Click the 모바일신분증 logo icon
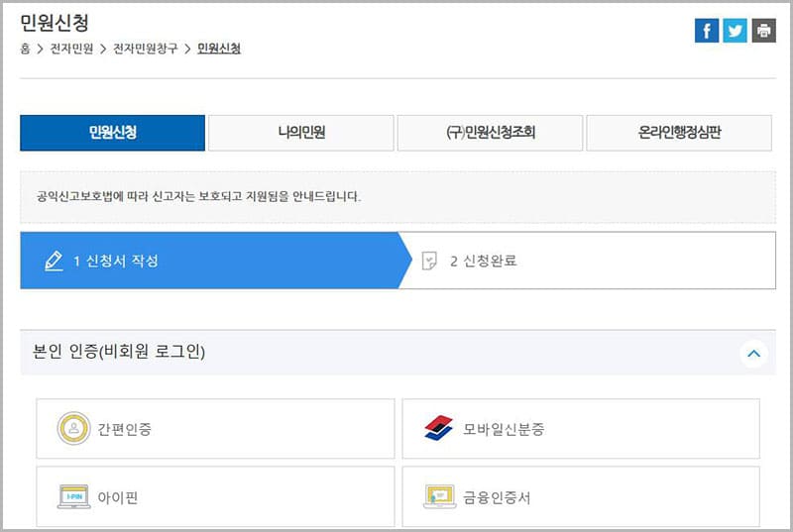The image size is (793, 532). (x=438, y=429)
